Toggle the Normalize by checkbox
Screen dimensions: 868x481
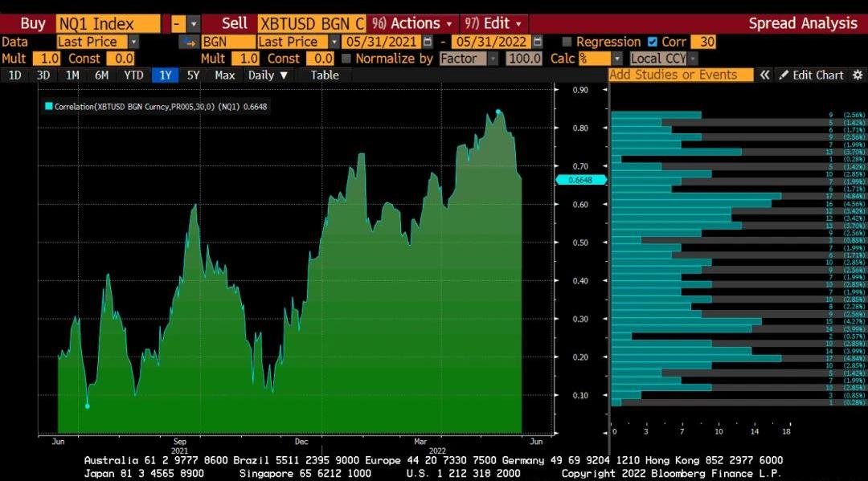(x=346, y=59)
